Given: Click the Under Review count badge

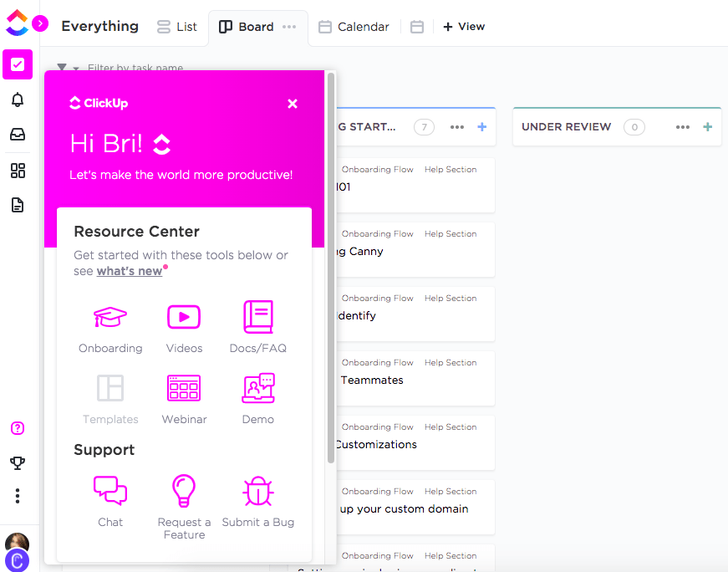Looking at the screenshot, I should (634, 127).
